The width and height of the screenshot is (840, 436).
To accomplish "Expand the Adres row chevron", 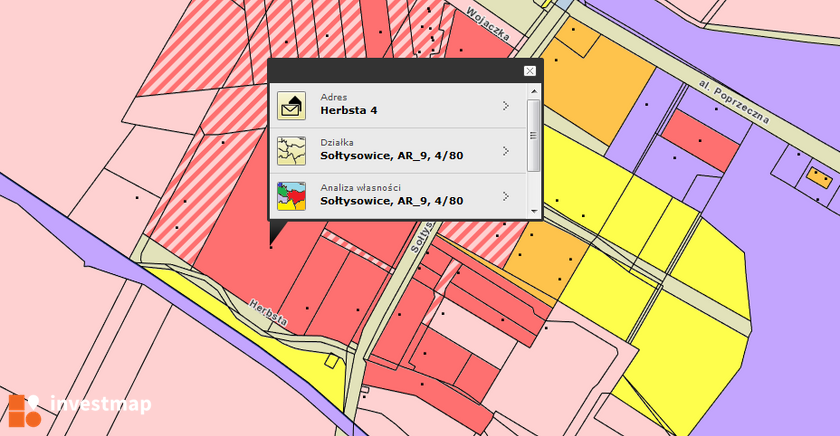I will [x=506, y=106].
